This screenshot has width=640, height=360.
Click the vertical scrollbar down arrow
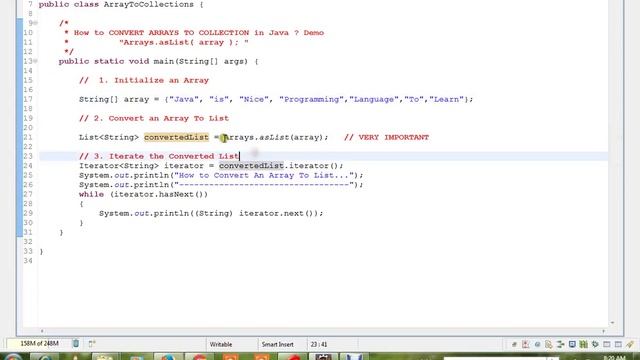click(612, 323)
